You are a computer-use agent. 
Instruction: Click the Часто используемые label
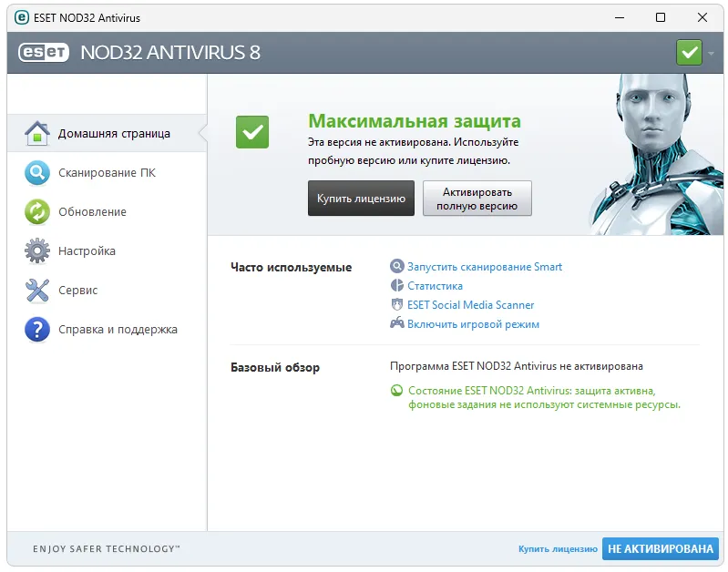click(x=291, y=268)
